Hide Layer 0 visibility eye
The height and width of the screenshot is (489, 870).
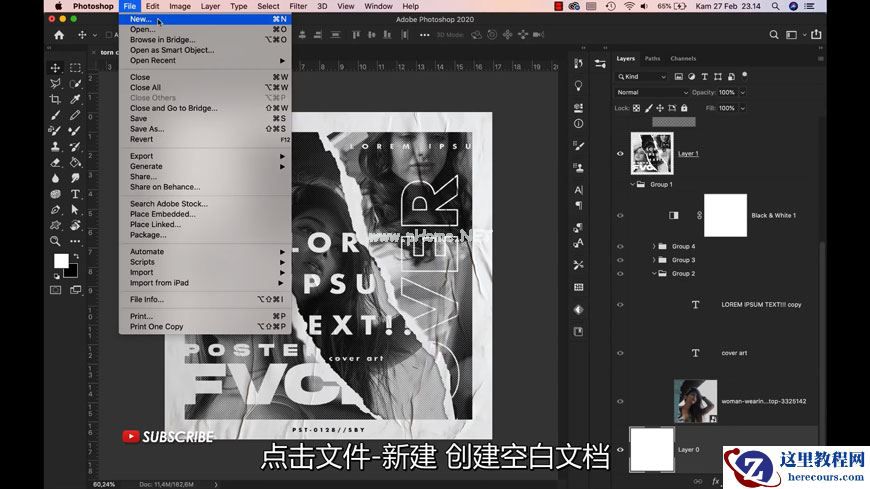coord(620,450)
